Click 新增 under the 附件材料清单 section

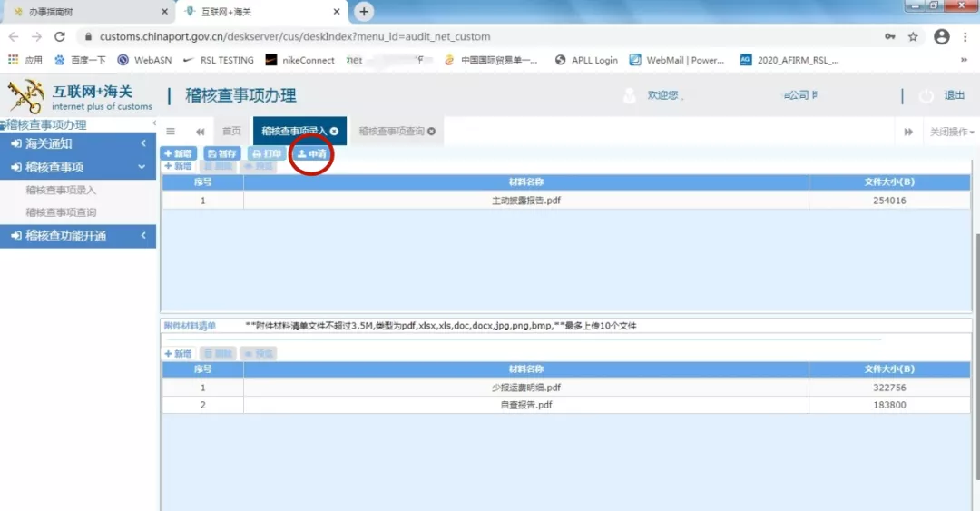[x=179, y=354]
